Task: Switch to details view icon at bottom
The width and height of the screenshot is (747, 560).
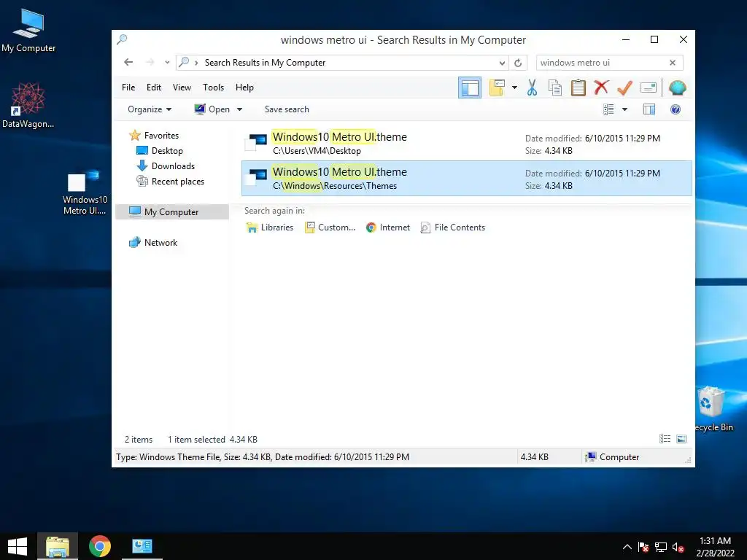Action: click(665, 439)
